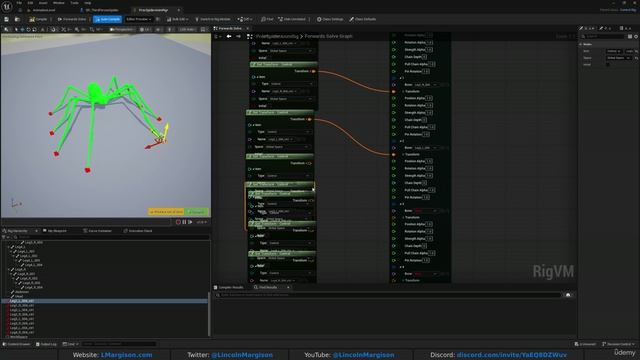640x360 pixels.
Task: Select the Head bone in the hierarchy
Action: 19,296
